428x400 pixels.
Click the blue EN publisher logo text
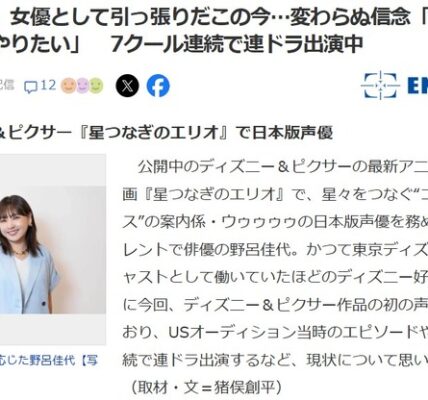[x=418, y=85]
